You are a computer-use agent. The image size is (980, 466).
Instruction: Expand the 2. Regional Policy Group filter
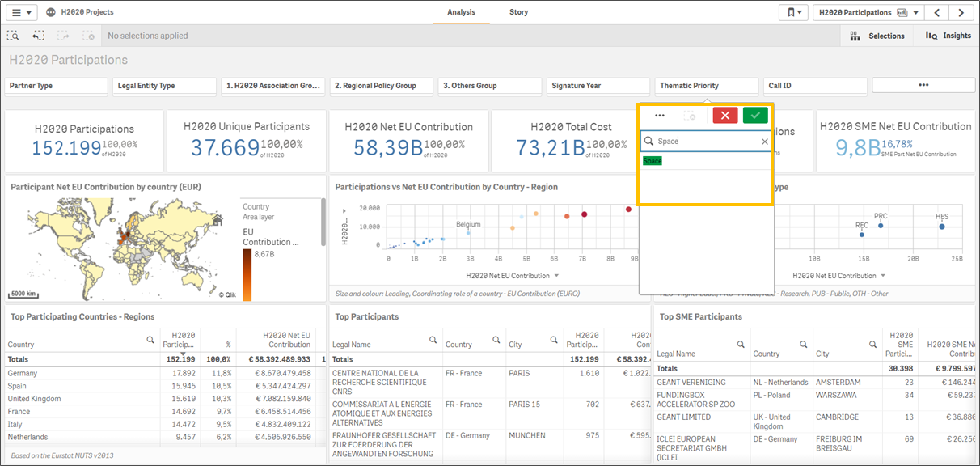pos(382,86)
